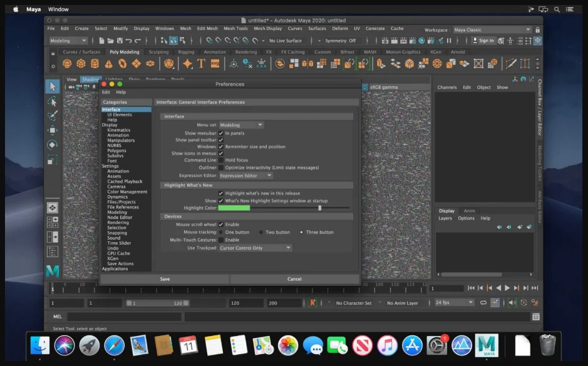Click the Maya logo in toolbox
588x366 pixels.
pyautogui.click(x=53, y=271)
